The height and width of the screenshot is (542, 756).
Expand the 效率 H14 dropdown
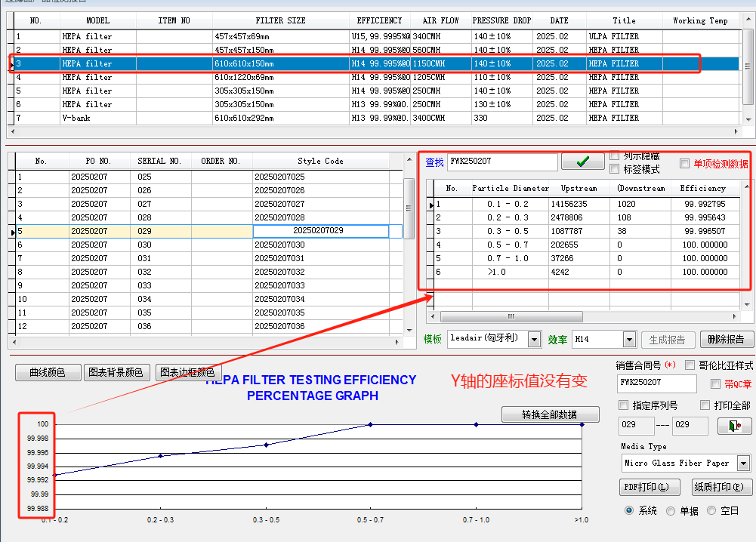tap(629, 339)
